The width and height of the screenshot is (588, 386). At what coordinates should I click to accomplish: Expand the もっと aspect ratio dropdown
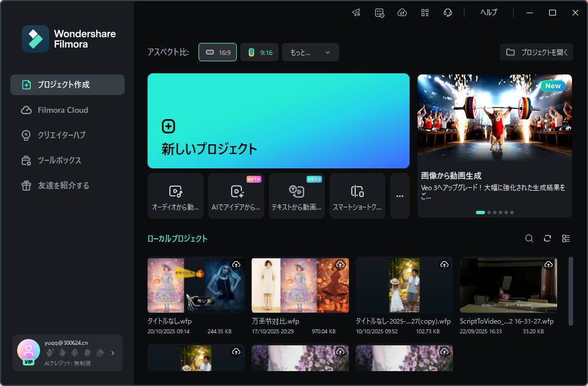click(311, 52)
